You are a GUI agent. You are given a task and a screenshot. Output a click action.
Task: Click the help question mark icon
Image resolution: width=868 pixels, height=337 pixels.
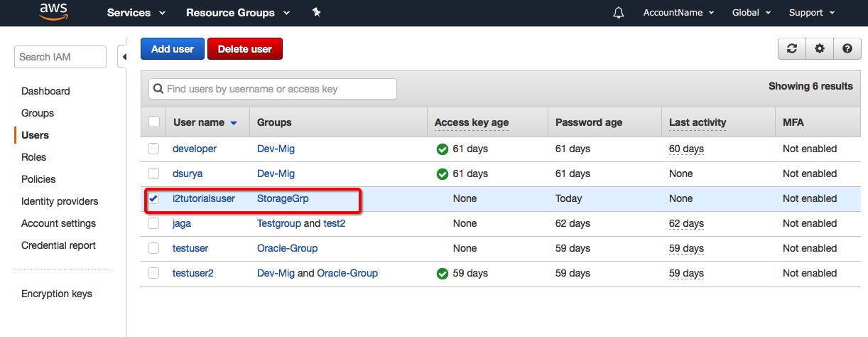847,48
